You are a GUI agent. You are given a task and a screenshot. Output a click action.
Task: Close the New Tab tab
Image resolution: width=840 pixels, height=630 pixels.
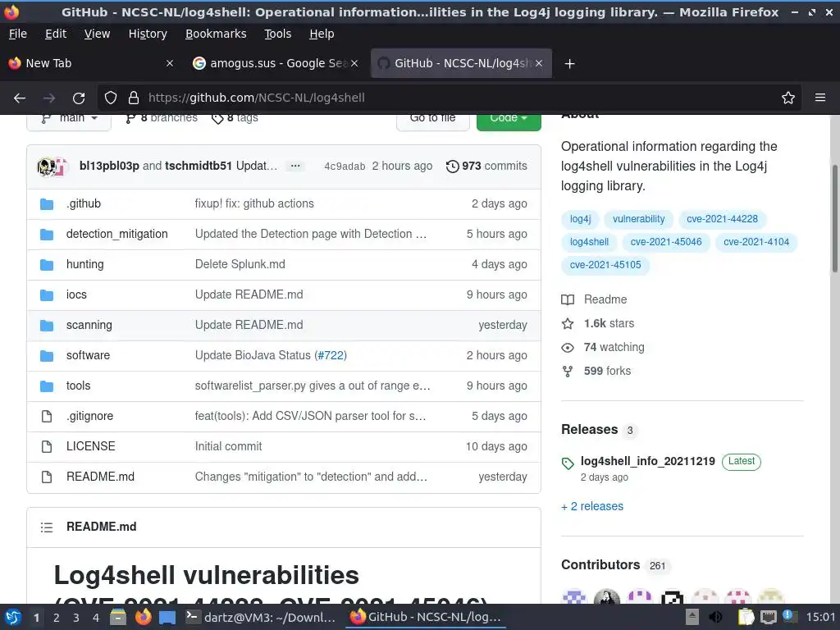tap(169, 63)
